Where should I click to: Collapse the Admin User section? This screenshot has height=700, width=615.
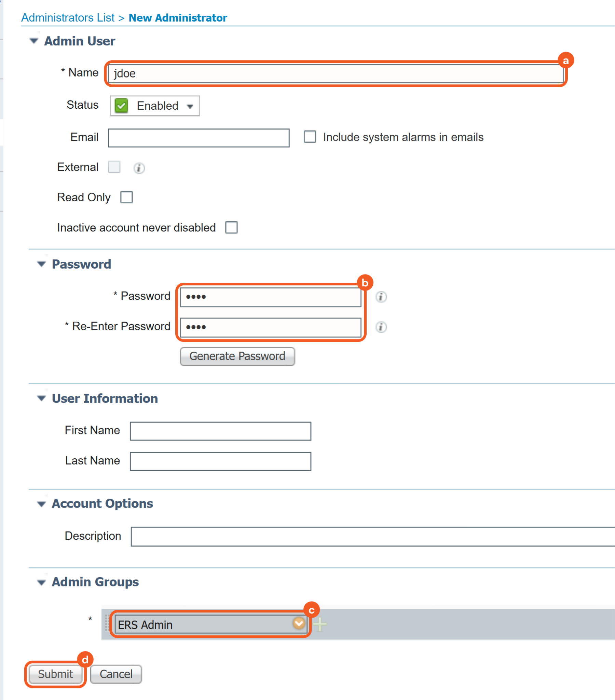33,41
